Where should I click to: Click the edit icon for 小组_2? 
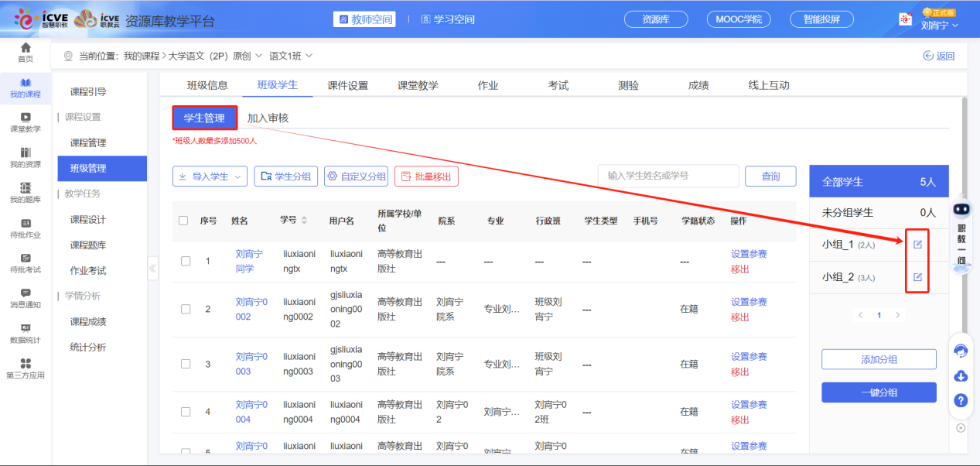pos(918,277)
